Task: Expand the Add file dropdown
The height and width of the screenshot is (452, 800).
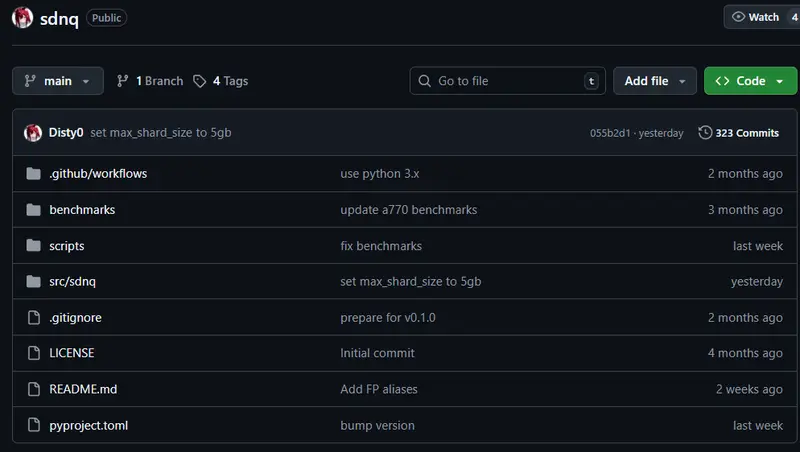Action: [655, 81]
